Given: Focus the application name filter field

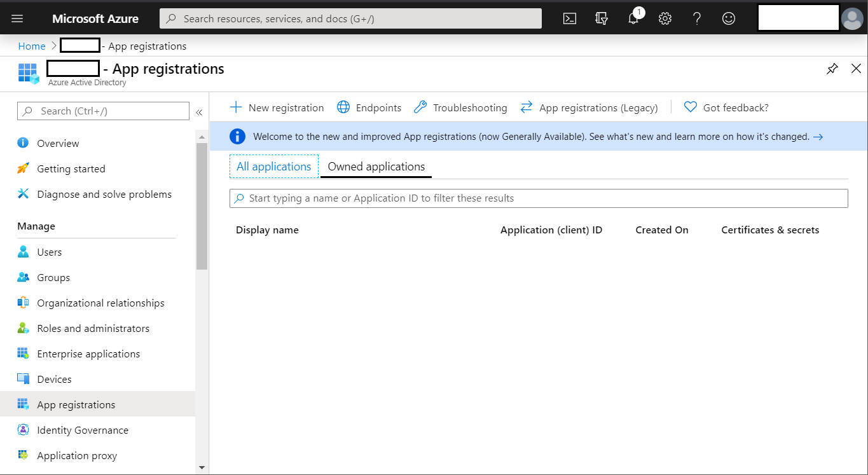Looking at the screenshot, I should coord(539,198).
